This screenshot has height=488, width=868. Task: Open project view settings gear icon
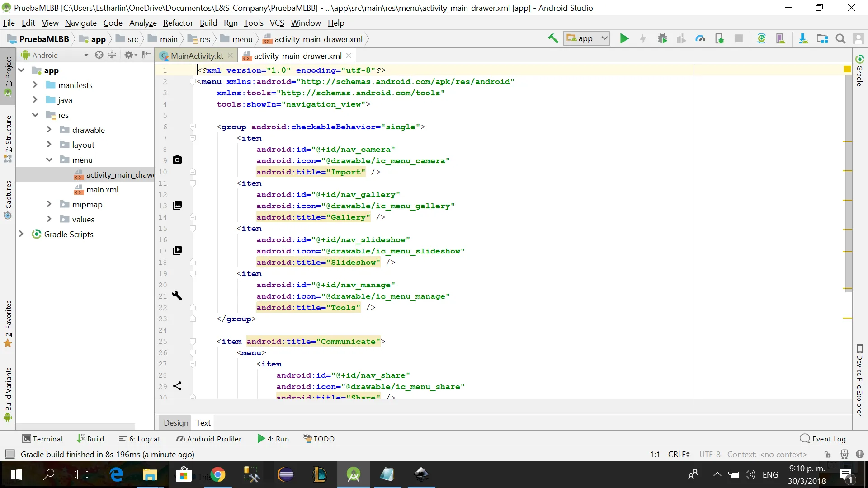(x=129, y=55)
